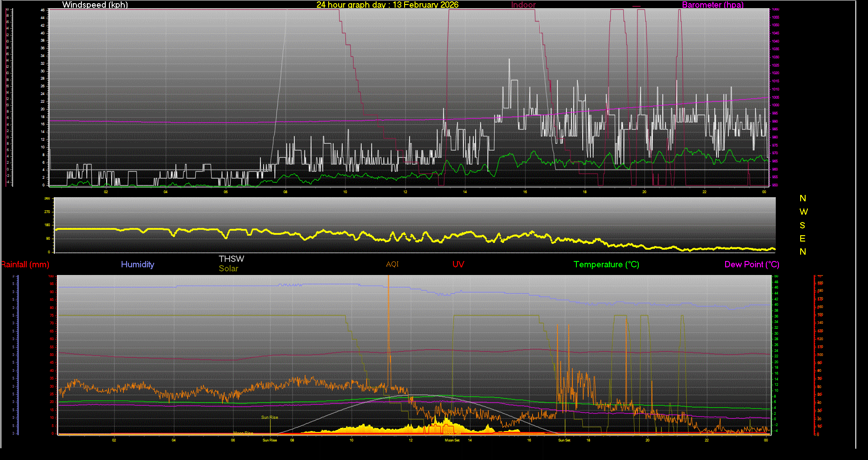This screenshot has width=868, height=460.
Task: Toggle the Dew Point (°C) trace
Action: coord(751,265)
